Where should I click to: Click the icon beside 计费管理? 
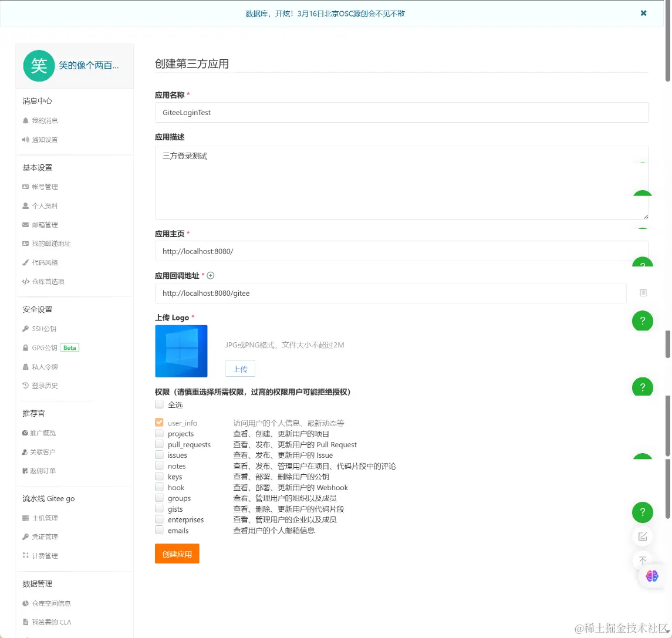point(26,556)
